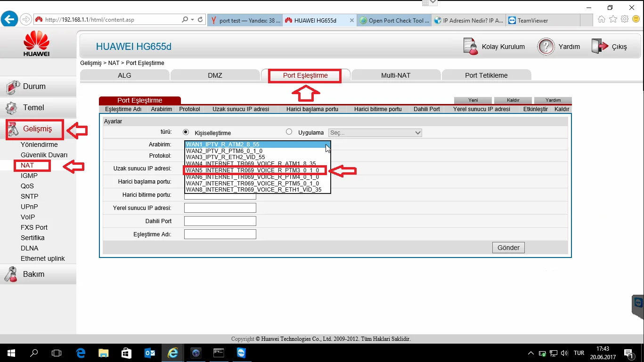Screen dimensions: 644x362
Task: Choose WAN5_INTERNET_TR069_VOICE_R_PTM3_0_1_0 from list
Action: pyautogui.click(x=253, y=170)
